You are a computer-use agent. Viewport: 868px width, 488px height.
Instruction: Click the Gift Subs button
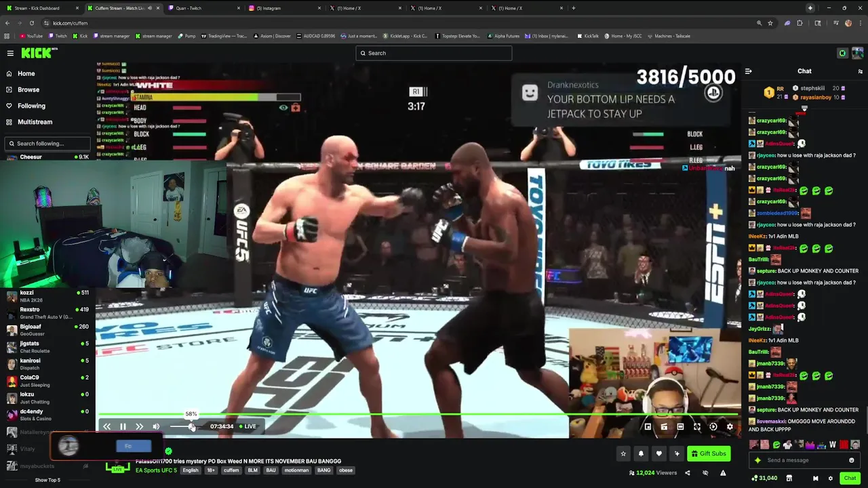(x=709, y=453)
